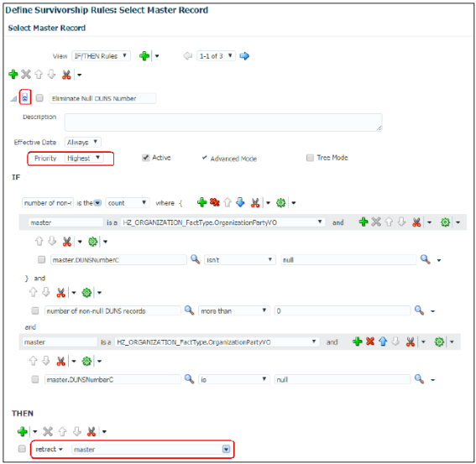Open the master target dropdown in THEN
The width and height of the screenshot is (476, 464).
pos(226,449)
